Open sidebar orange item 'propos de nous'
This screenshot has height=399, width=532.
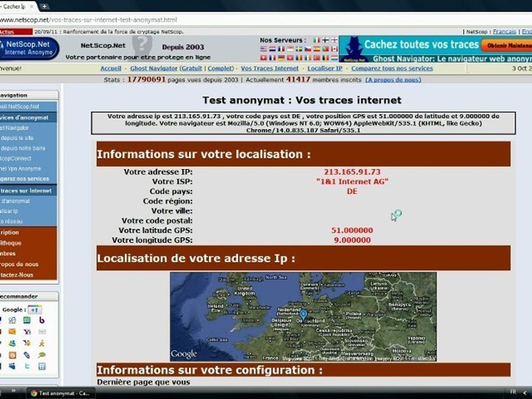point(19,264)
